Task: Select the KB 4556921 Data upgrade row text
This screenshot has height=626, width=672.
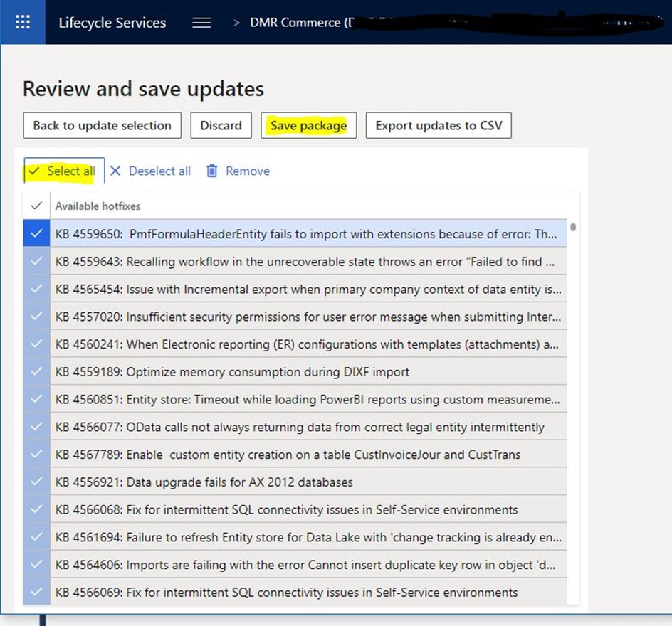Action: [204, 482]
